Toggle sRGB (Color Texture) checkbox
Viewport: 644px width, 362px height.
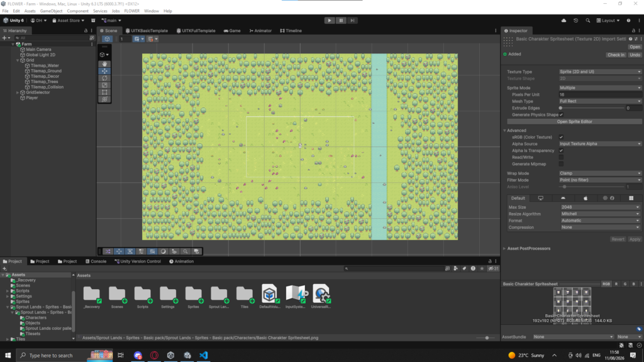[561, 137]
